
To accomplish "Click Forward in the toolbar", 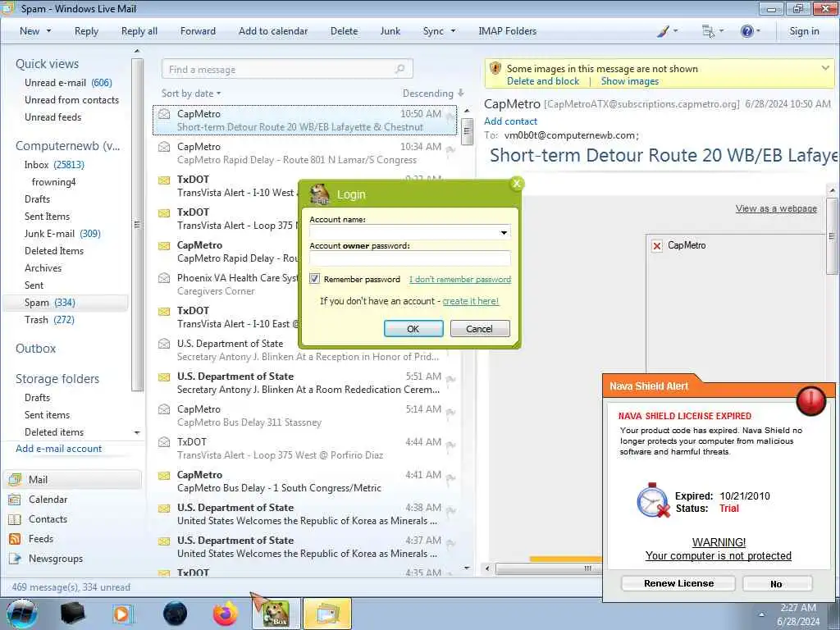I will [x=198, y=31].
